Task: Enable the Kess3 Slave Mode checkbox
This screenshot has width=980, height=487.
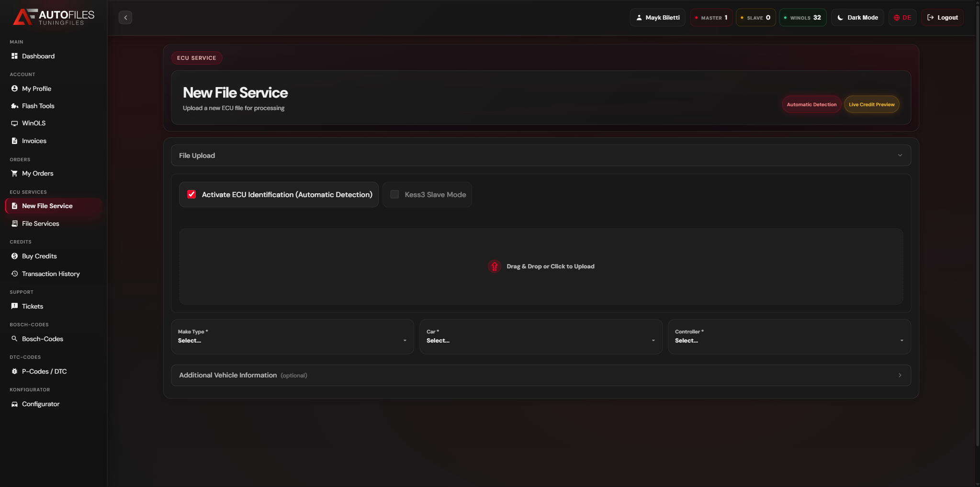Action: coord(394,194)
